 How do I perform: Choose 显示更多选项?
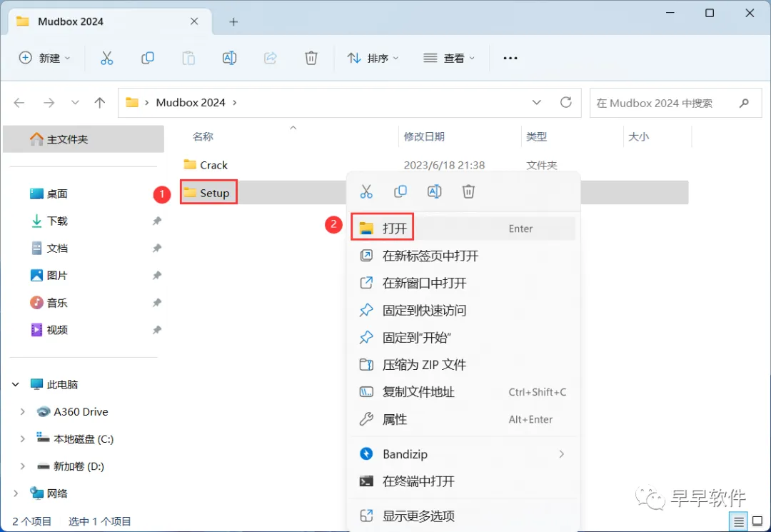(x=463, y=516)
